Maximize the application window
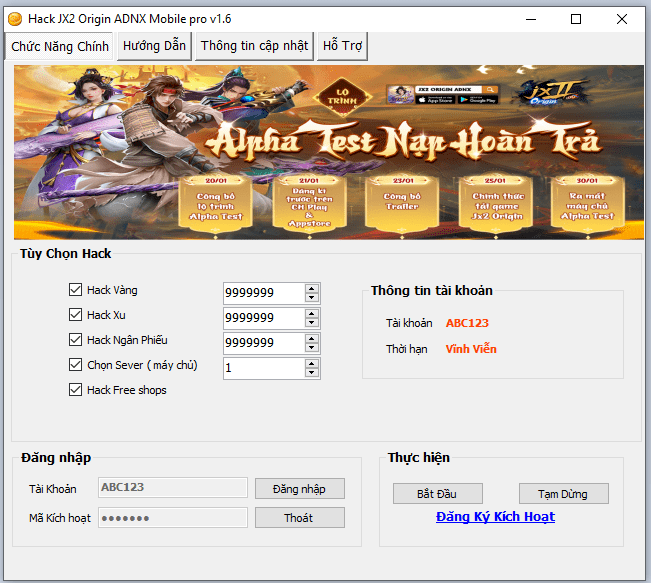 click(576, 18)
